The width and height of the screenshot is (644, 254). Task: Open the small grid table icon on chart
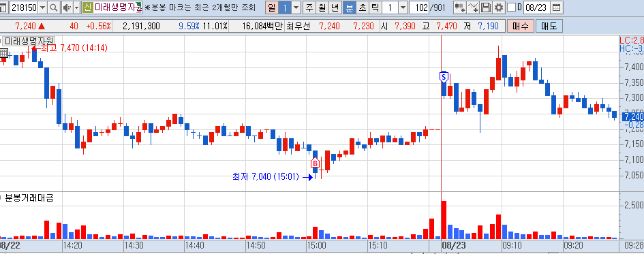point(4,52)
